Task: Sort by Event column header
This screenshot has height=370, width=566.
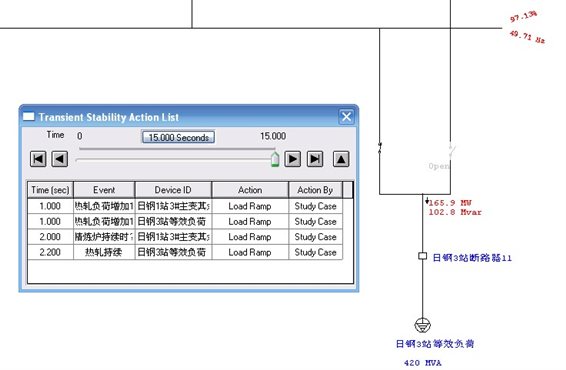Action: coord(104,190)
